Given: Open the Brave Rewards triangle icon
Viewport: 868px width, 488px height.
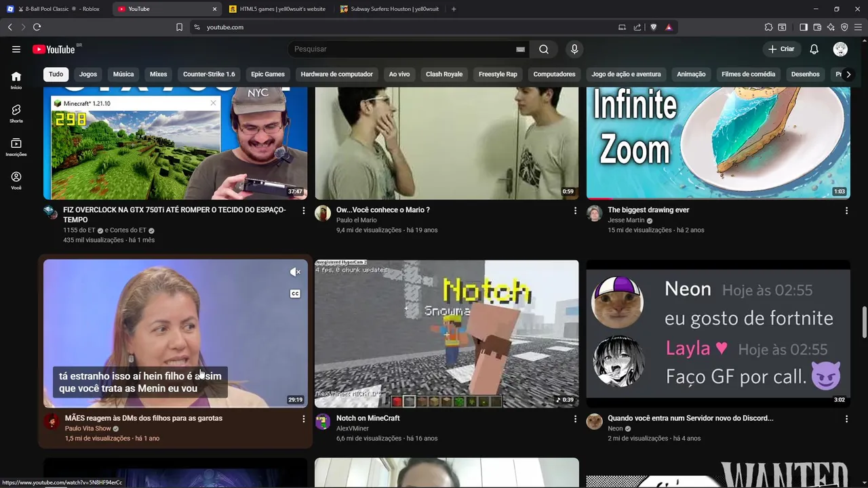Looking at the screenshot, I should pyautogui.click(x=669, y=27).
